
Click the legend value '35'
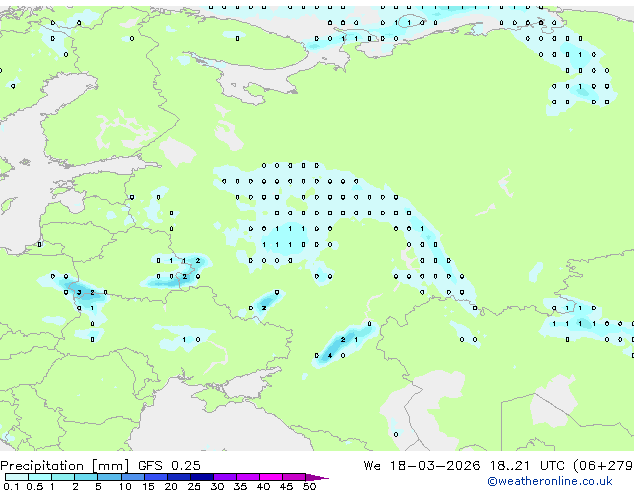click(240, 486)
